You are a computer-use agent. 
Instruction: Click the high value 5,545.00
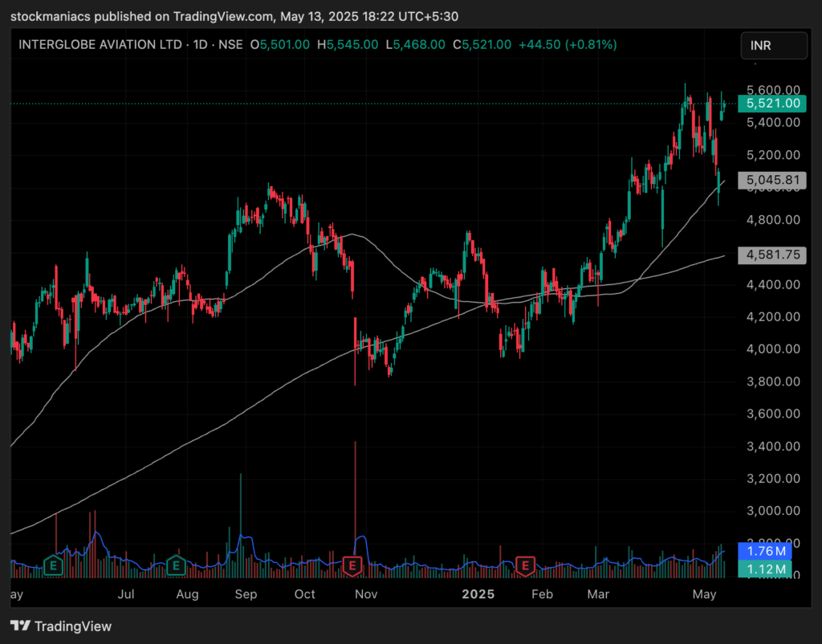(x=352, y=45)
